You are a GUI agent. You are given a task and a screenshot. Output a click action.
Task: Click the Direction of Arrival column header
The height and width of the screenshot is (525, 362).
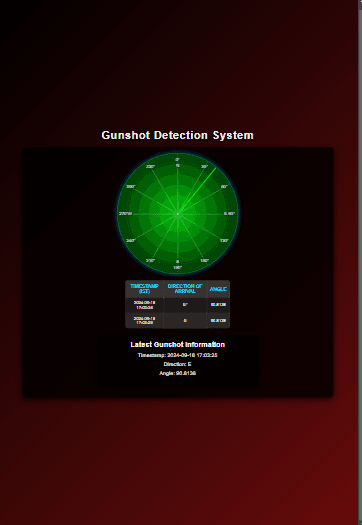pyautogui.click(x=185, y=289)
